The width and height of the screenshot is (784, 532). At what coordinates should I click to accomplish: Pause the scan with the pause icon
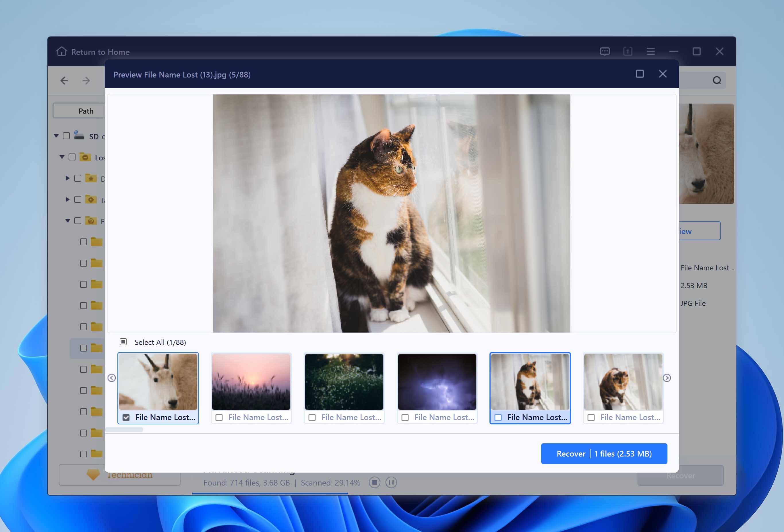click(391, 482)
